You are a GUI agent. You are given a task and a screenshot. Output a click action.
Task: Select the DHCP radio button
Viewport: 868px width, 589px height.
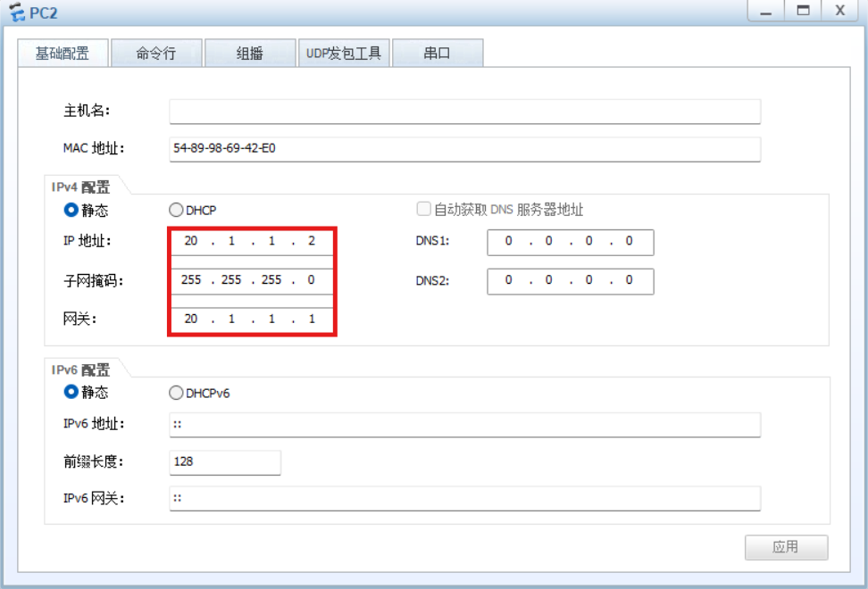click(x=176, y=210)
